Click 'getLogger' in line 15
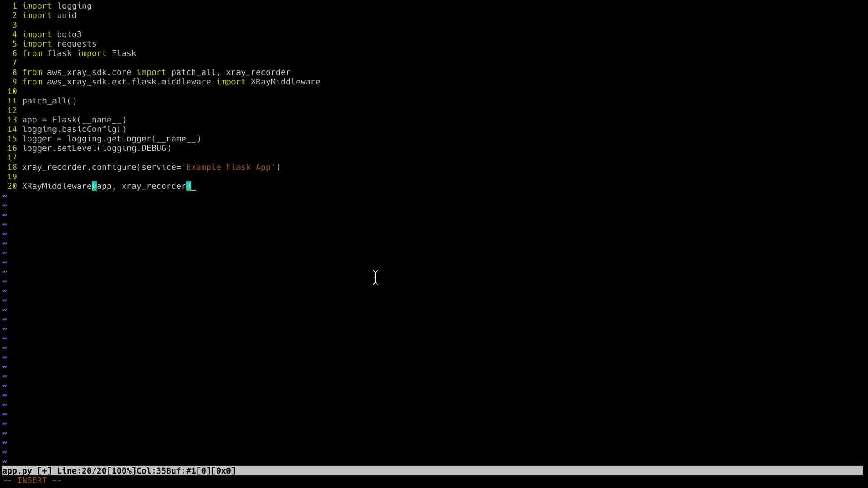Viewport: 868px width, 488px height. coord(129,139)
